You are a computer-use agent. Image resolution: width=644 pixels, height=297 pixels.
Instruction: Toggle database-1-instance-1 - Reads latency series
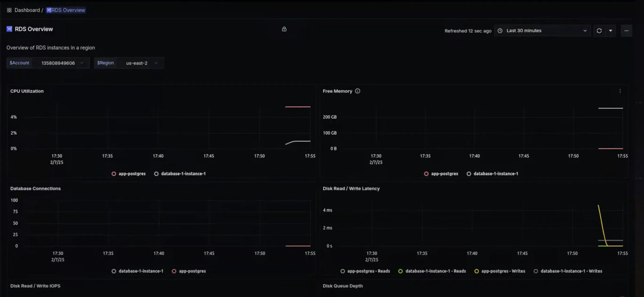(x=432, y=271)
